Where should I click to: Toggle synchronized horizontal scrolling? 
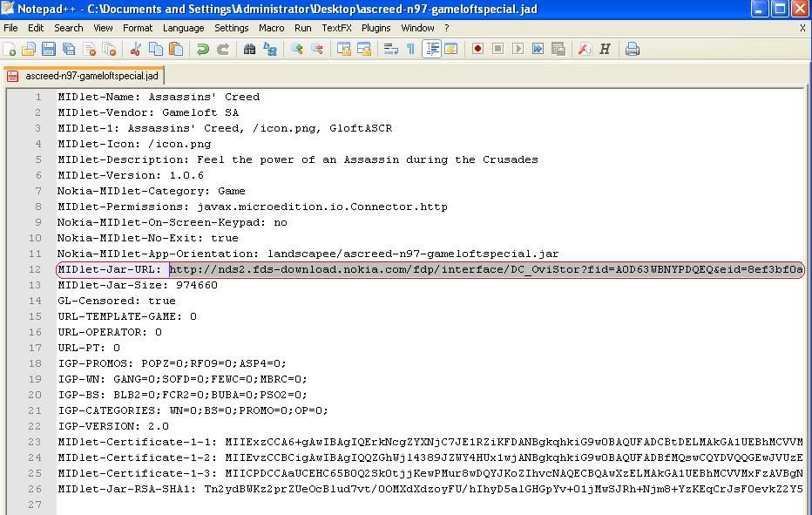click(x=364, y=49)
